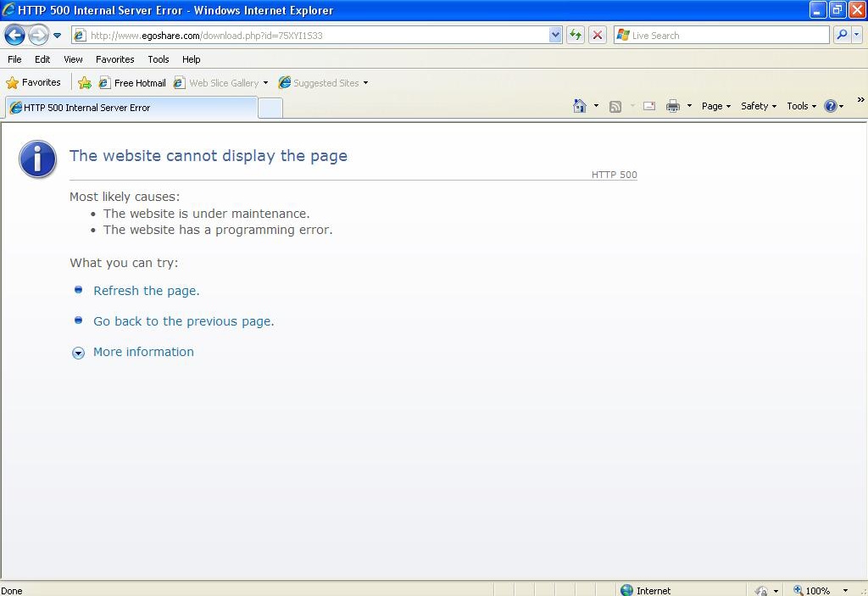Expand the address bar URL history dropdown

coord(555,36)
